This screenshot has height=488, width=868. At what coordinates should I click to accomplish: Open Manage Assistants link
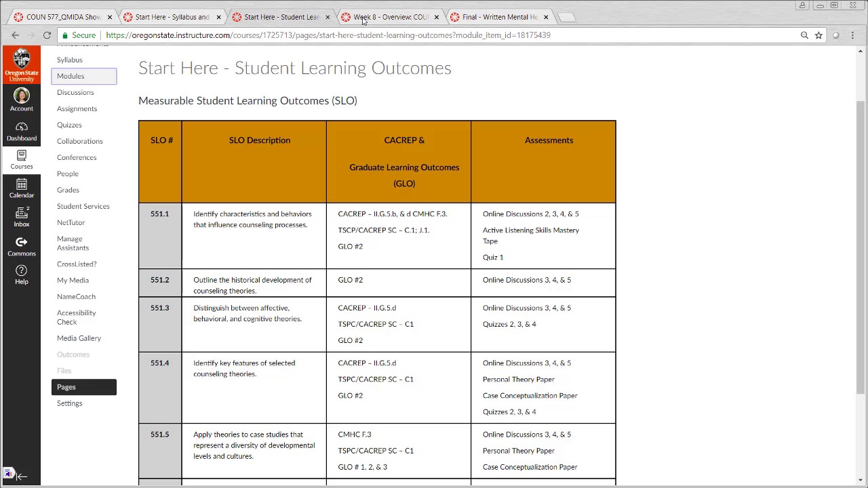click(73, 243)
